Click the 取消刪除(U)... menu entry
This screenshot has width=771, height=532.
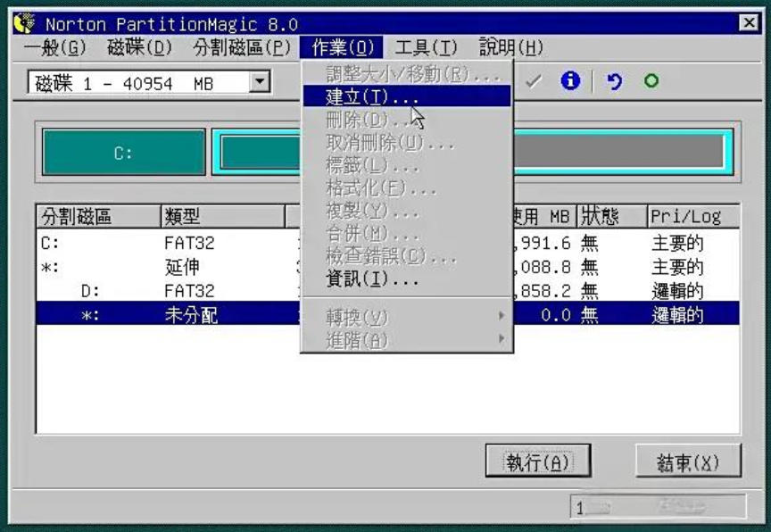coord(407,143)
